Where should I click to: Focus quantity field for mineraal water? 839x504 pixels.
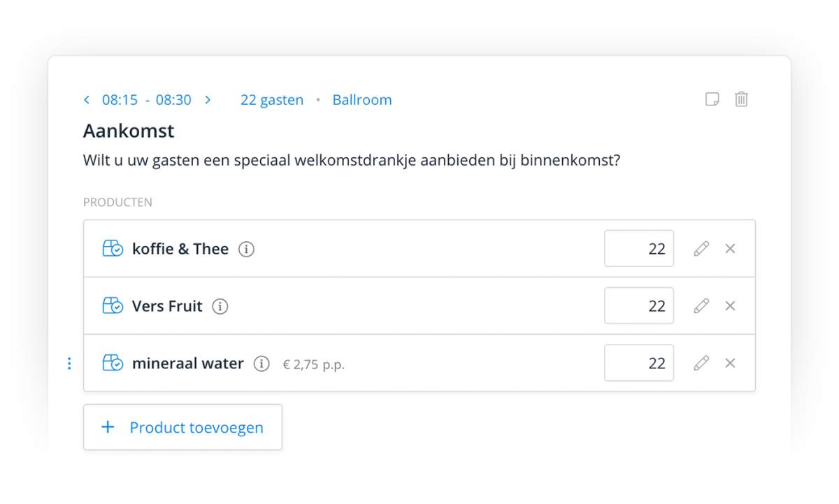click(x=639, y=363)
